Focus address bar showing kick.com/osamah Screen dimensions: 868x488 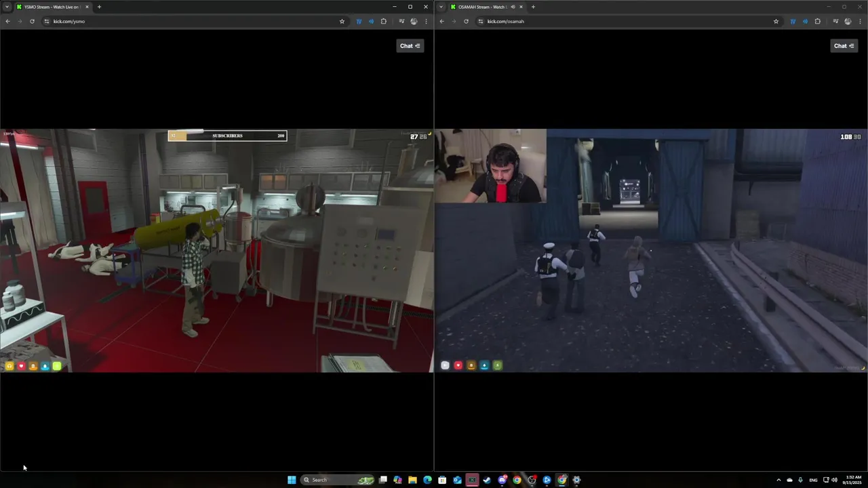(x=627, y=21)
